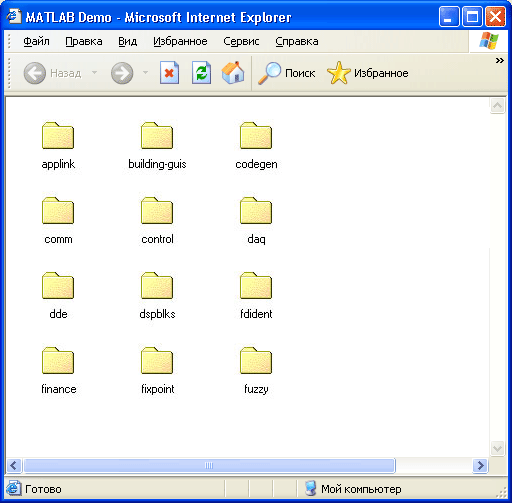512x503 pixels.
Task: Open the Избранное star toolbar button
Action: click(368, 73)
